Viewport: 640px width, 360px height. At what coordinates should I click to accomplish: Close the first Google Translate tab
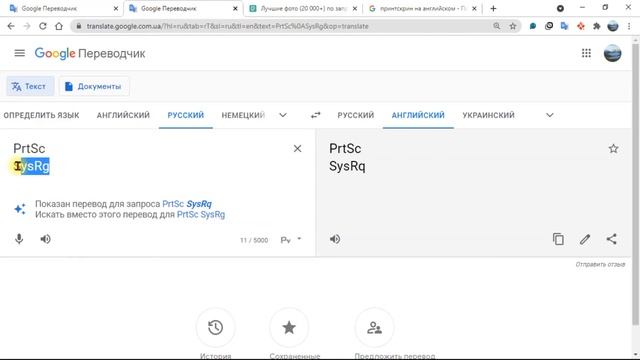pos(116,8)
